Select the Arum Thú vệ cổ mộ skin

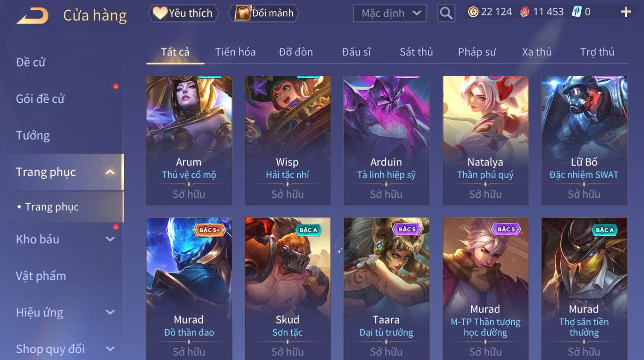pos(189,140)
